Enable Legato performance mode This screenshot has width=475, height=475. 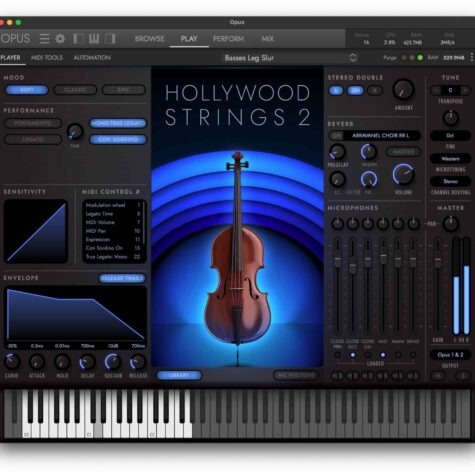click(x=33, y=139)
